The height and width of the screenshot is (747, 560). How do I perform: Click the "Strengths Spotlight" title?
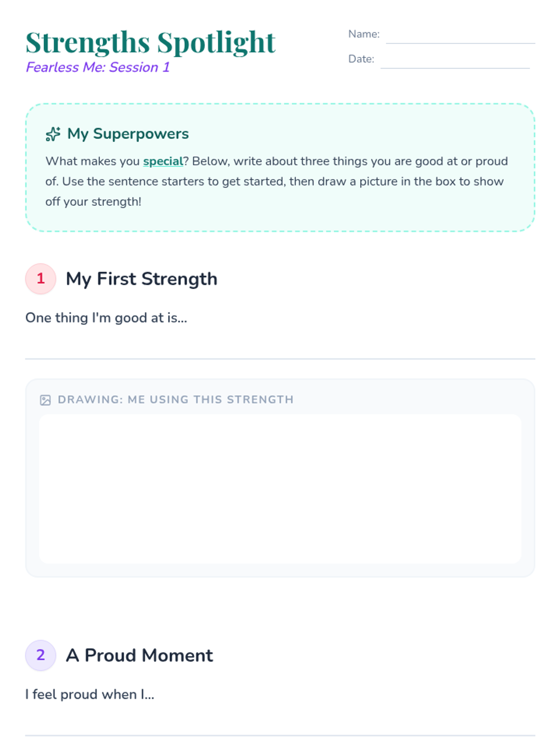click(150, 42)
